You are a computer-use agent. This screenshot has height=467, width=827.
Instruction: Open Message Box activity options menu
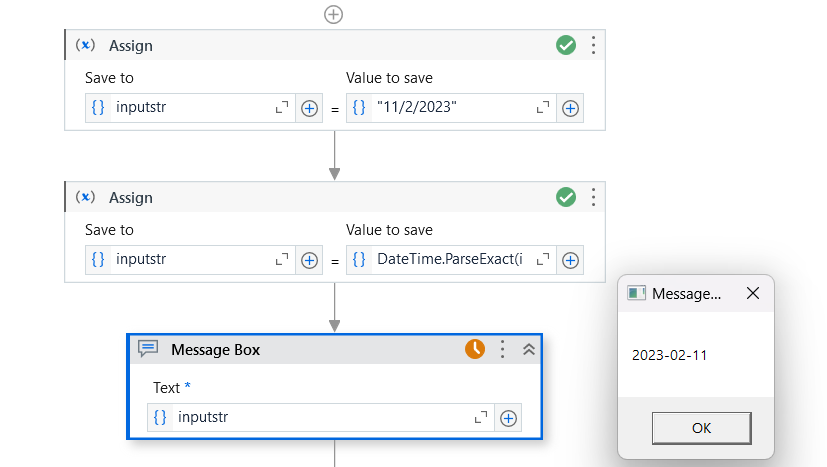coord(503,349)
